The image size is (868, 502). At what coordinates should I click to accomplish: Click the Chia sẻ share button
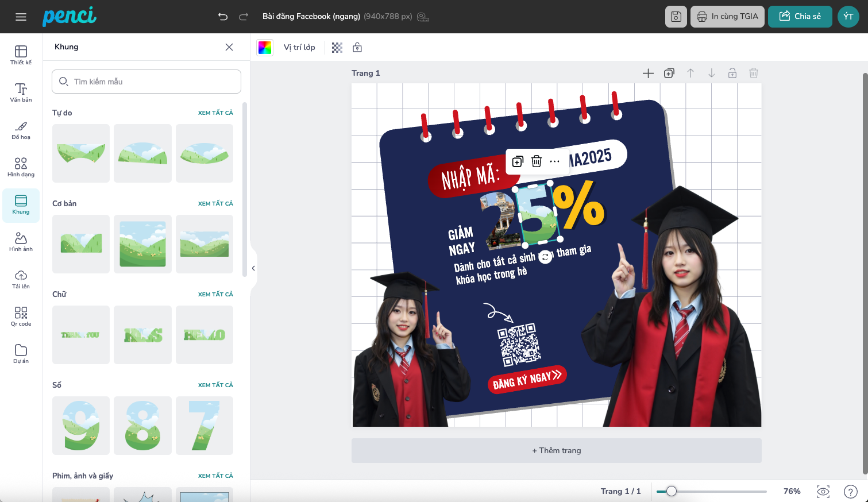[x=800, y=17]
